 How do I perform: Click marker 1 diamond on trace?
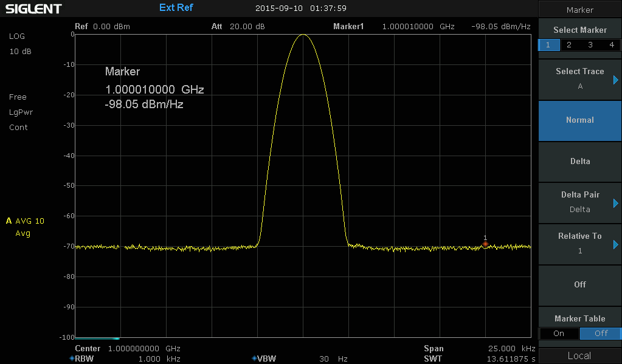485,244
